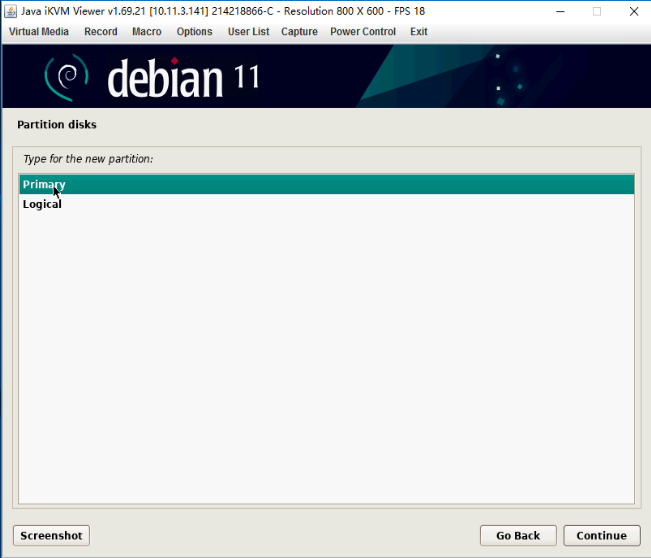Open the User List menu
The width and height of the screenshot is (651, 558).
[x=248, y=32]
